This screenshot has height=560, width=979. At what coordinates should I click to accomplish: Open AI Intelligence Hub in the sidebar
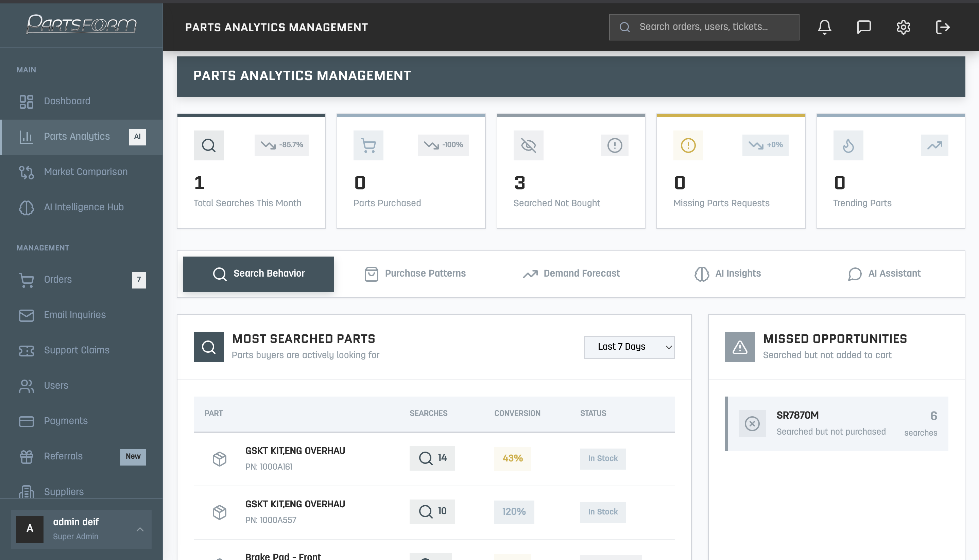click(82, 208)
